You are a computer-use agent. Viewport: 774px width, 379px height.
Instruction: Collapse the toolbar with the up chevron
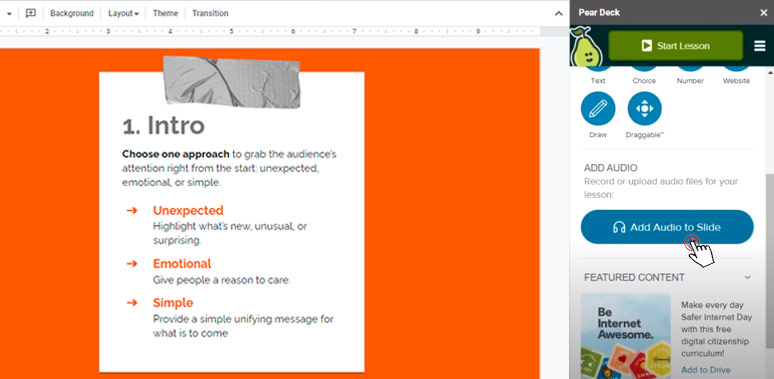coord(558,13)
